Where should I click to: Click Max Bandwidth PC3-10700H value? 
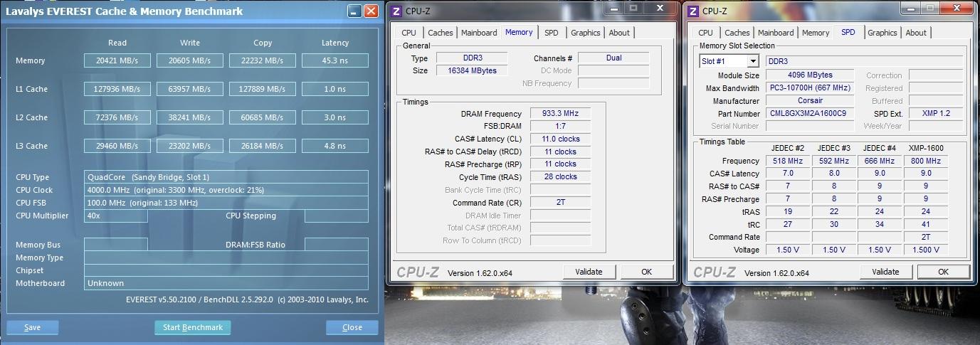tap(810, 87)
